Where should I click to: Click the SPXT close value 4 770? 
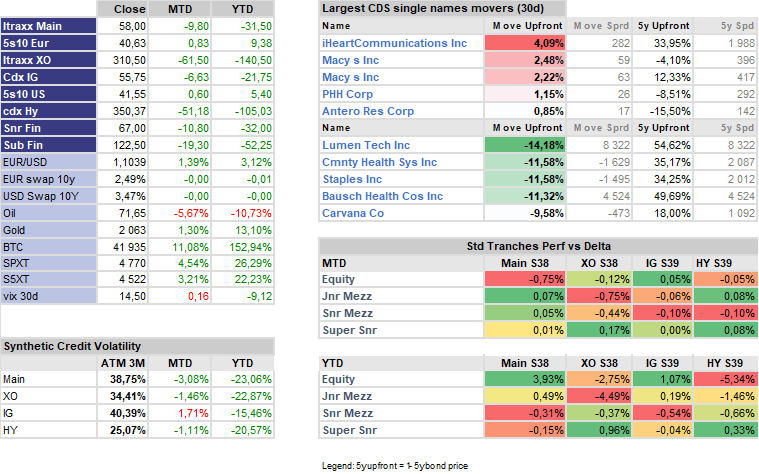tap(132, 263)
